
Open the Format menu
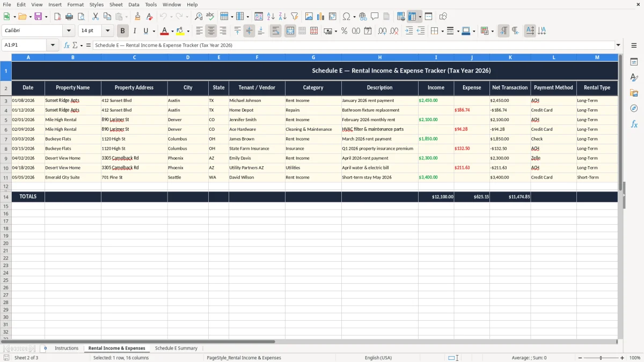coord(75,4)
